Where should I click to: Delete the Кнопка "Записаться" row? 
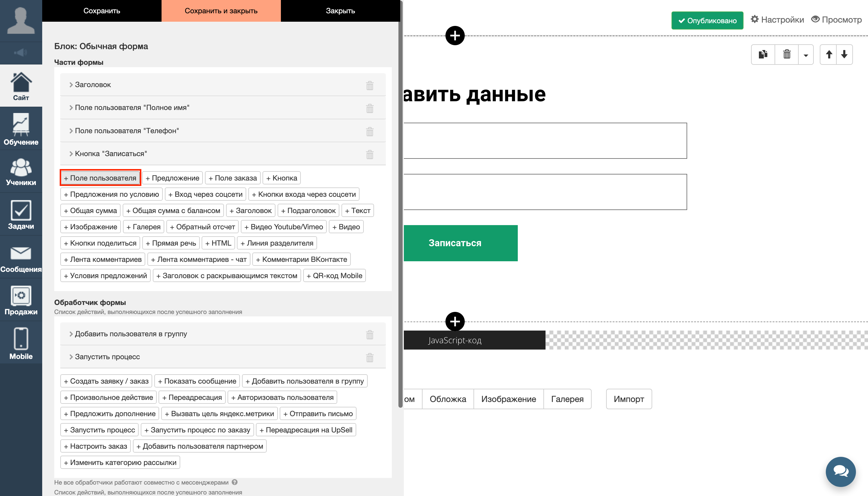pos(370,154)
